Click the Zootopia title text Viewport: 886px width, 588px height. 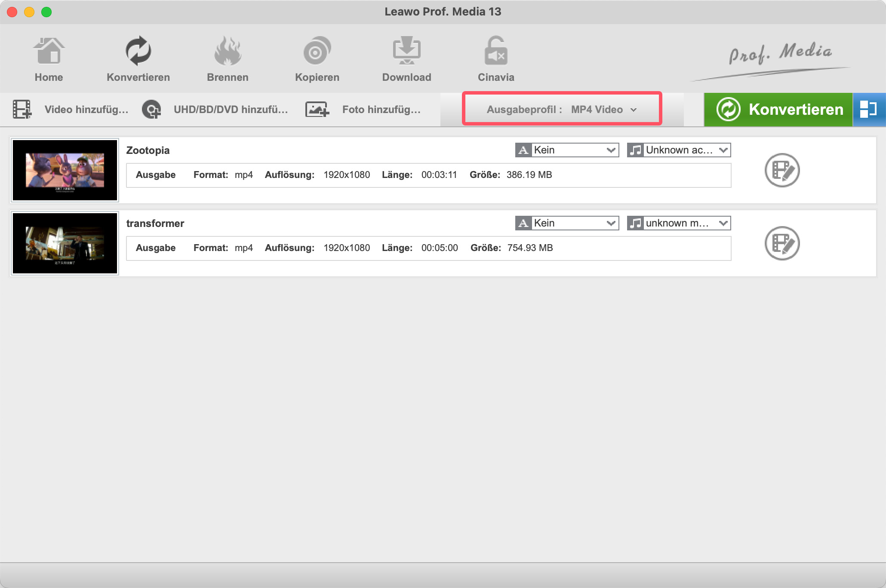[148, 150]
